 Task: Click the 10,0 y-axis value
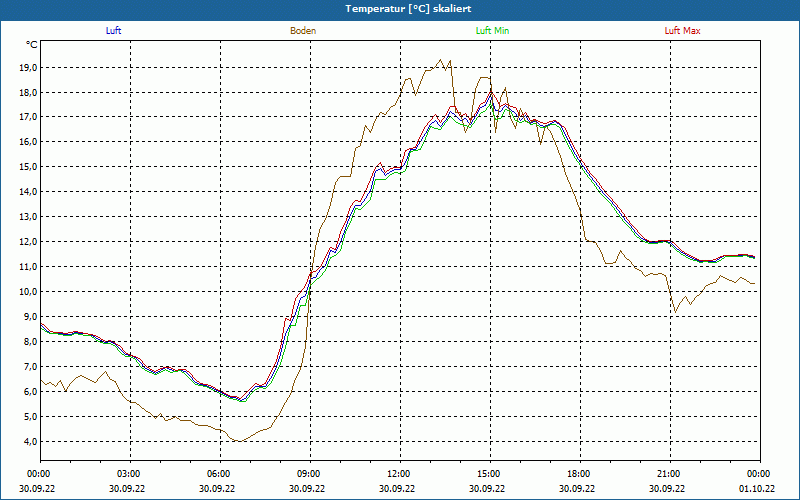tap(29, 292)
